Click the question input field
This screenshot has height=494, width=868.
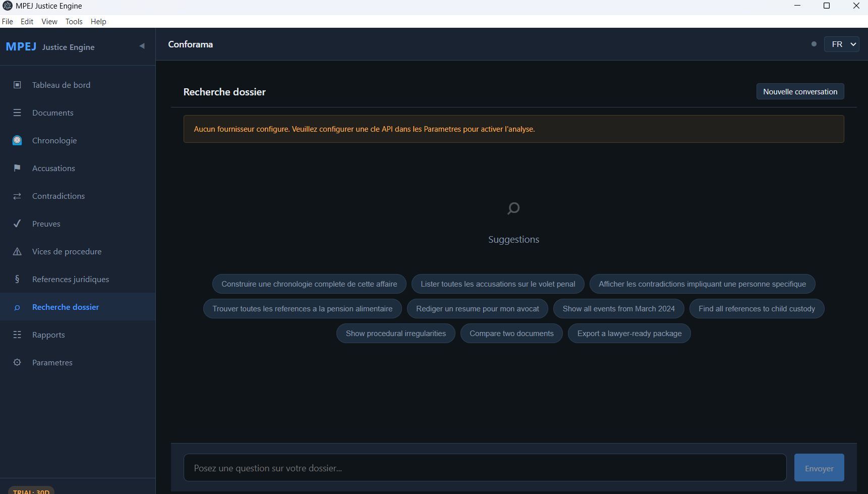pos(484,468)
